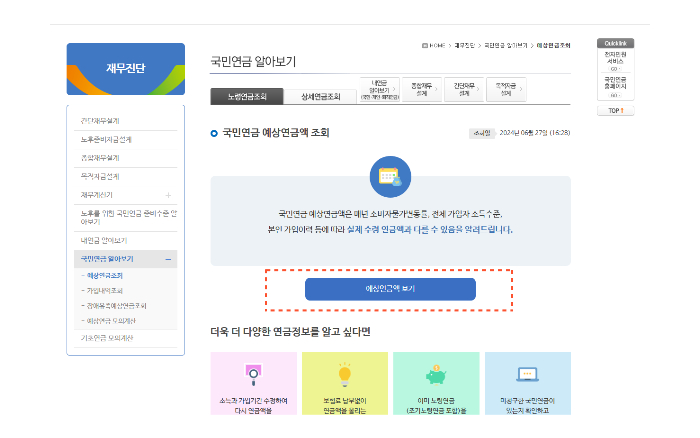700x438 pixels.
Task: Select 간단재무설계 in the sidebar
Action: point(100,121)
